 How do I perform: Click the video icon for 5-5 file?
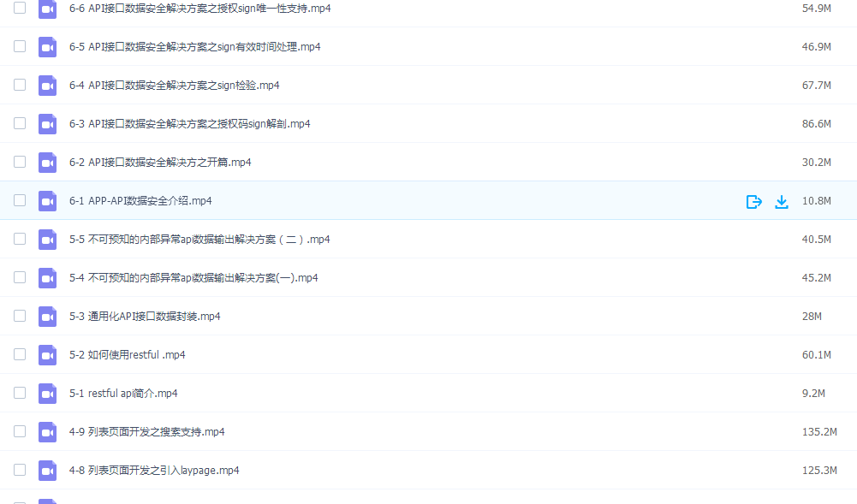point(48,240)
